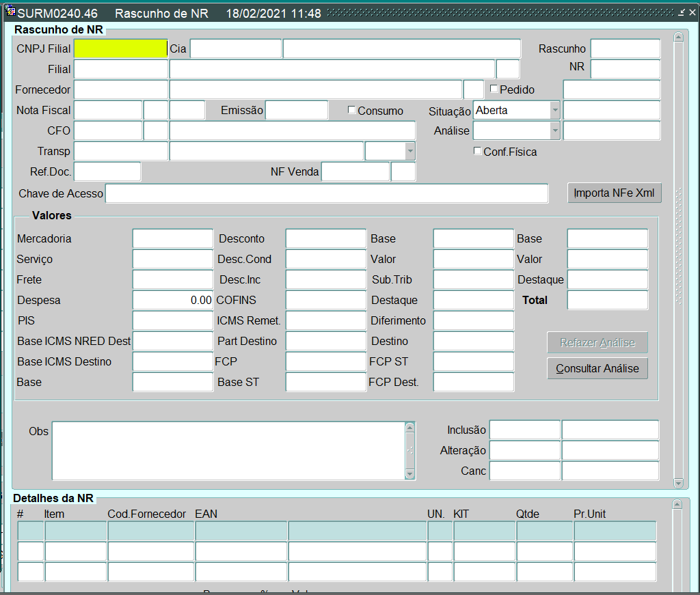Click the Desconto value field
This screenshot has width=700, height=595.
[326, 238]
